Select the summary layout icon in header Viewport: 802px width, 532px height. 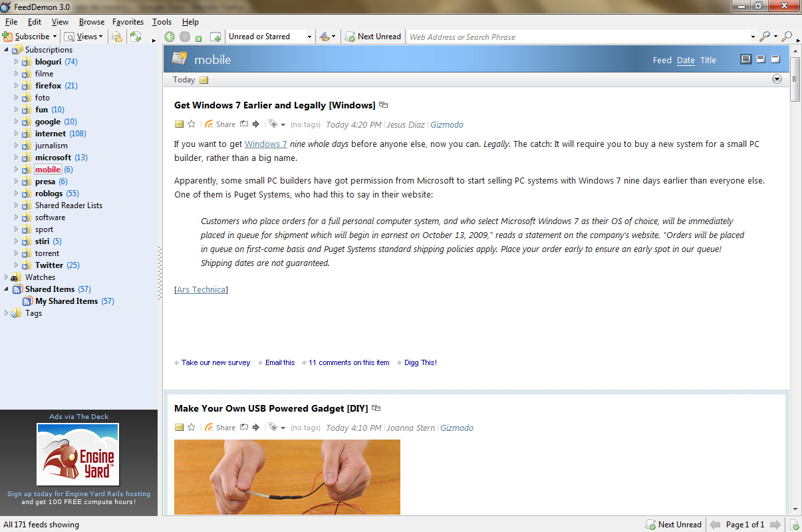click(x=760, y=59)
